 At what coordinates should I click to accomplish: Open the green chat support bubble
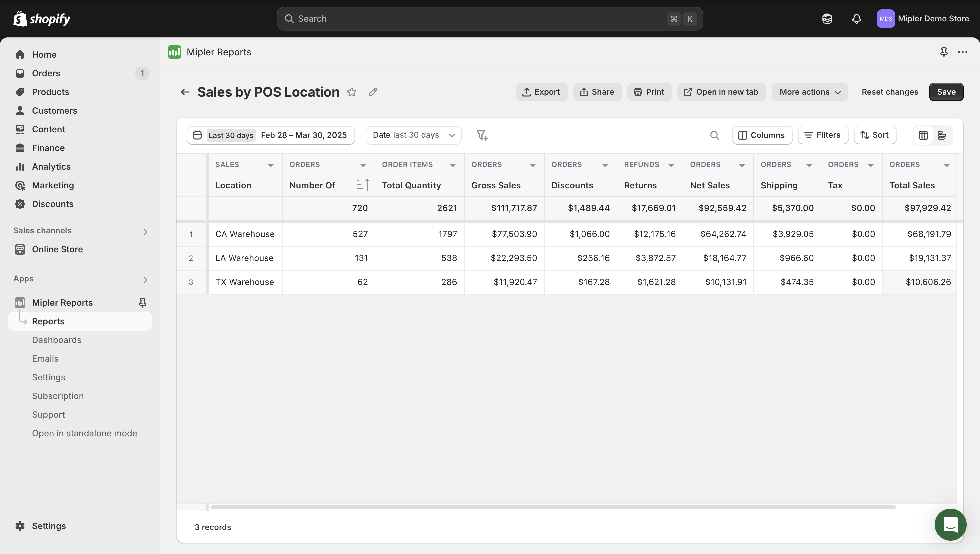pos(950,525)
